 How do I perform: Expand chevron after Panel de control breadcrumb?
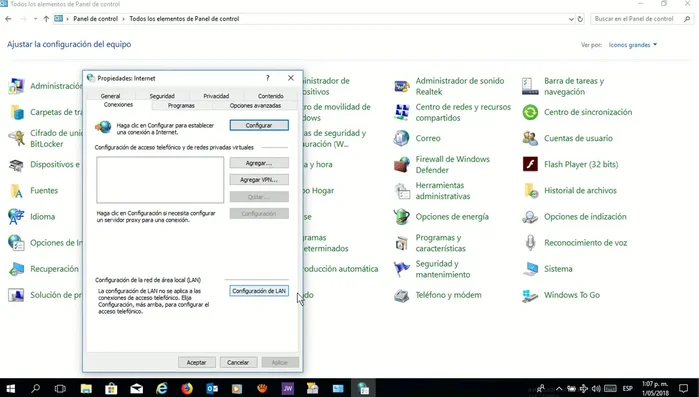(x=124, y=19)
